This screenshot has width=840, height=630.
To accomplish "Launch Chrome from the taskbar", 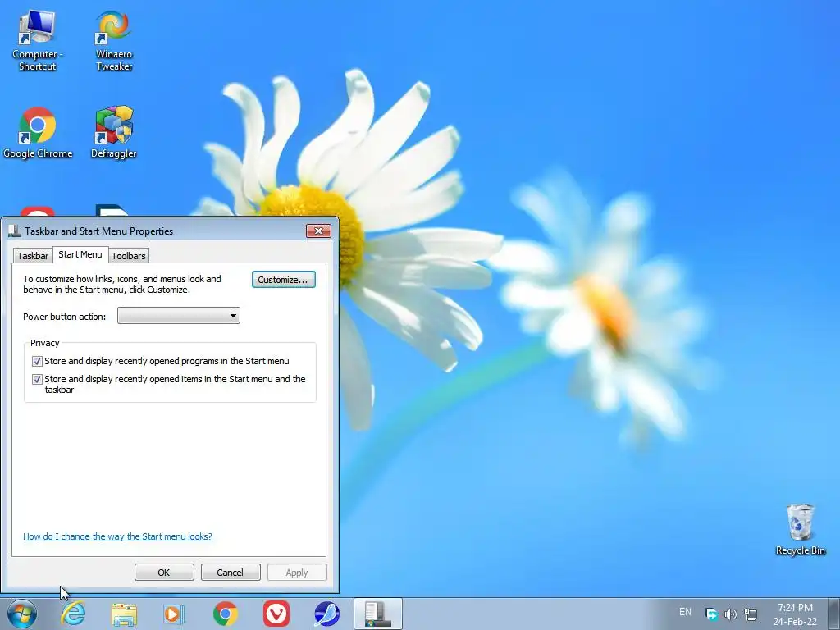I will (226, 614).
